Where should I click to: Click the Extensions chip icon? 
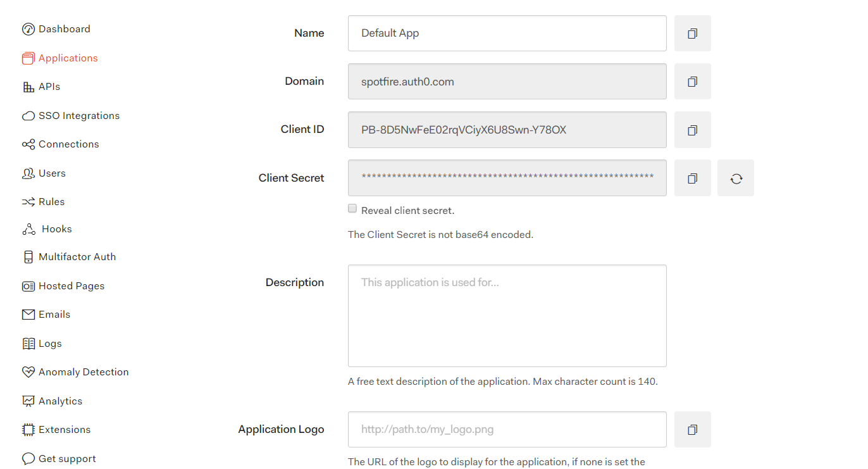pyautogui.click(x=28, y=430)
